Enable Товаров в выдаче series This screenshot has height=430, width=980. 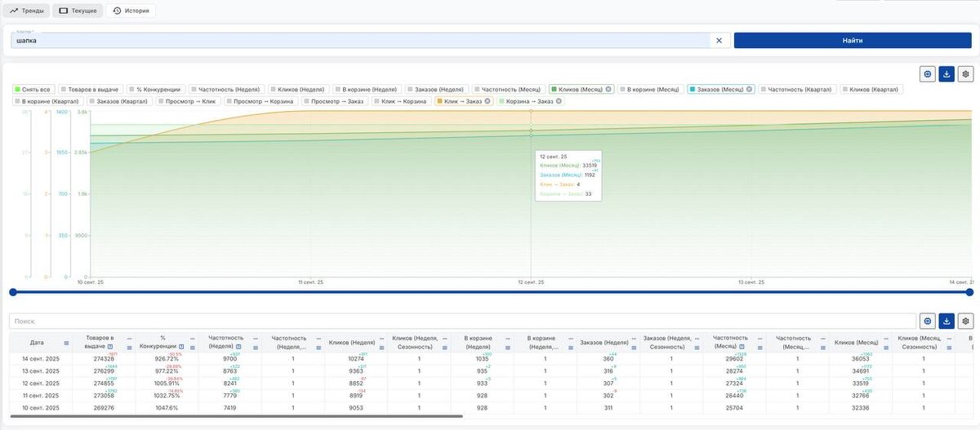(x=91, y=89)
